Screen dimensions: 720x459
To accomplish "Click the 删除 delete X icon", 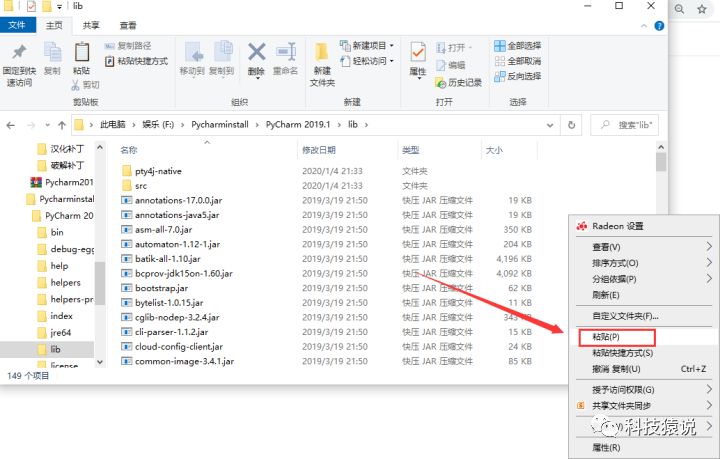I will pyautogui.click(x=256, y=52).
